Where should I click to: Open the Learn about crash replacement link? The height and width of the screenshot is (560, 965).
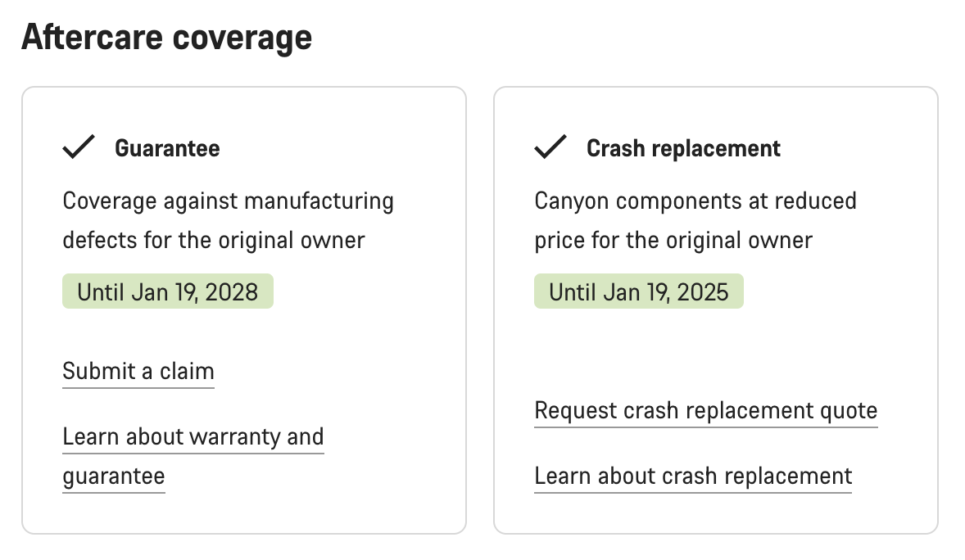693,476
